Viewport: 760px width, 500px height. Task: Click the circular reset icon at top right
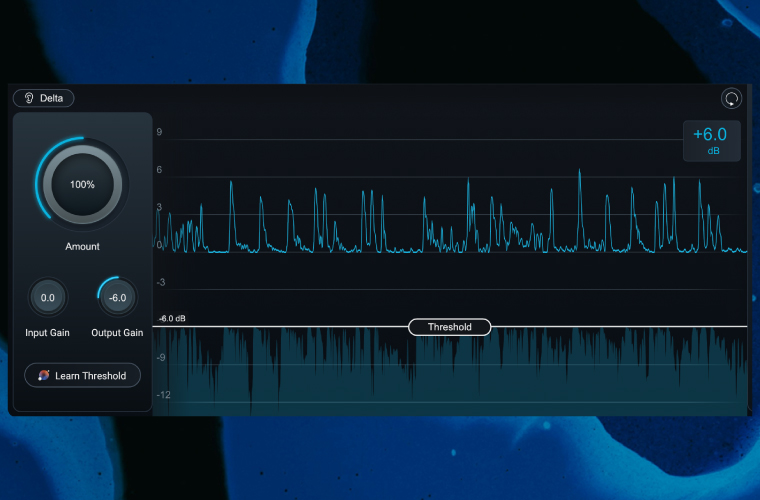(x=731, y=98)
